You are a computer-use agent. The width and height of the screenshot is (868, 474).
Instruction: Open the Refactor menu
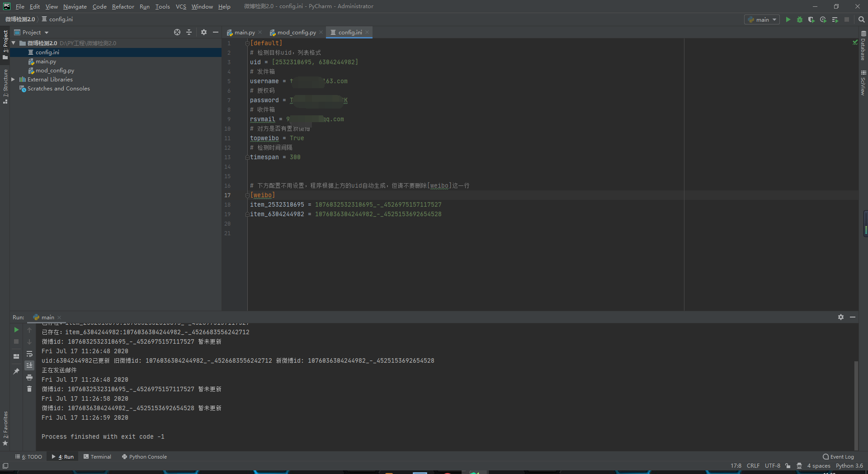(x=123, y=6)
